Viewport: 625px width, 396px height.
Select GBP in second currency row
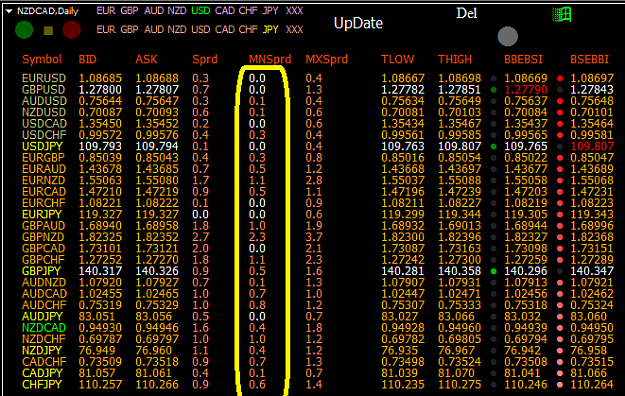pyautogui.click(x=129, y=30)
